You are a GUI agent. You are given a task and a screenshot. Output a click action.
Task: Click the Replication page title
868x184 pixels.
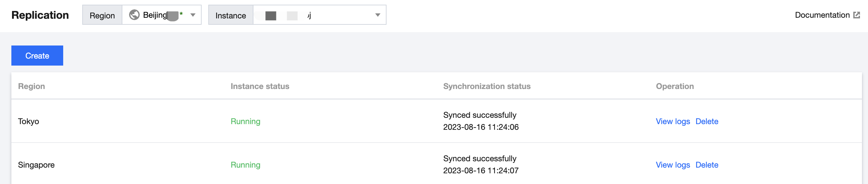click(40, 15)
